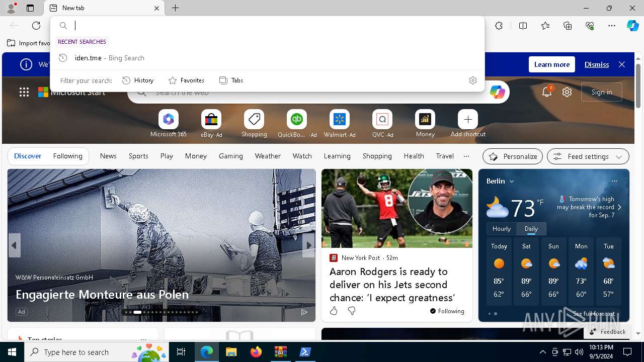Open tab actions menu icon
644x362 pixels.
coord(30,8)
